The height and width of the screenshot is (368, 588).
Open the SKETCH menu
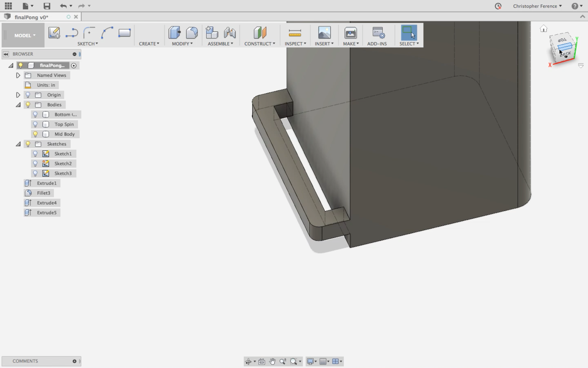click(x=87, y=44)
